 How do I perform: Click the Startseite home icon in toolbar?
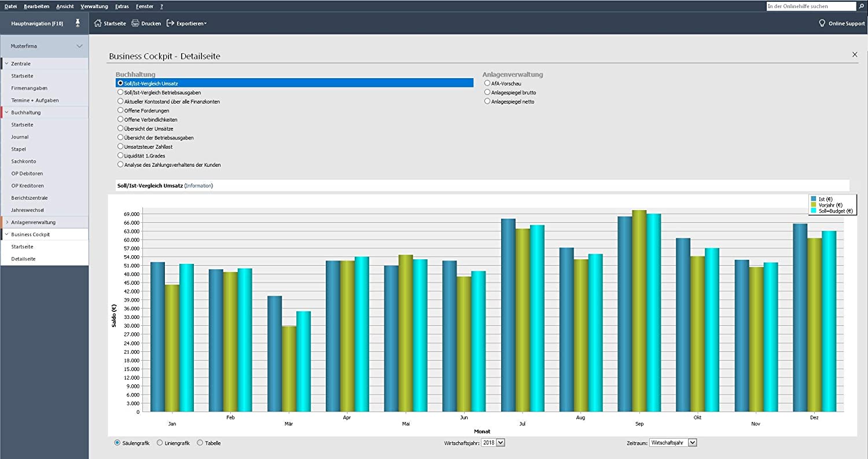(98, 24)
